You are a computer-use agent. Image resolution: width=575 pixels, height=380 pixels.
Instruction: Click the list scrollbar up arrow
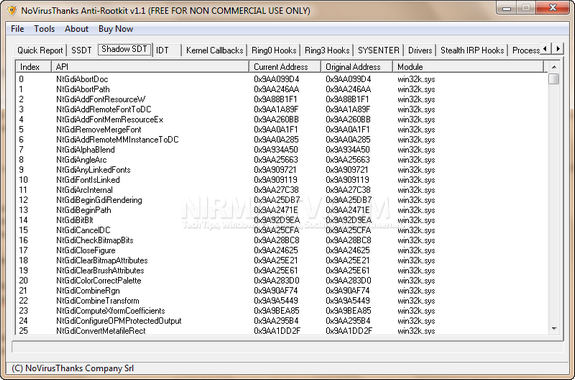(554, 67)
